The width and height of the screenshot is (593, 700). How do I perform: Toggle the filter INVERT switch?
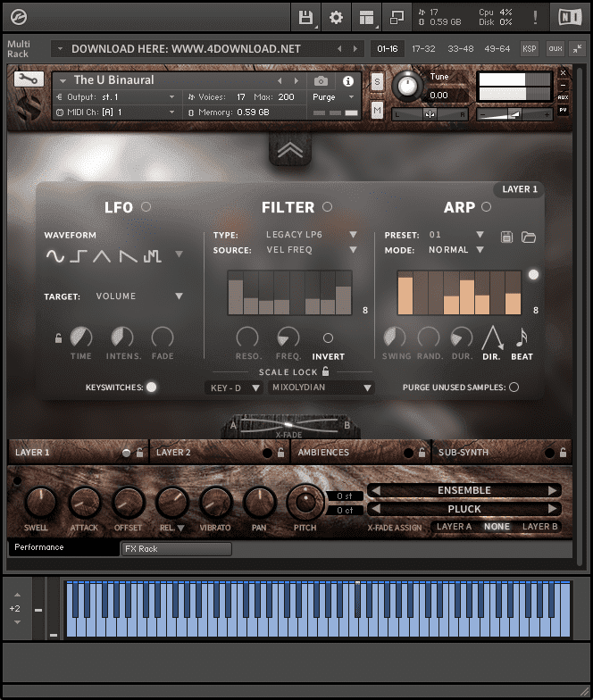(328, 337)
